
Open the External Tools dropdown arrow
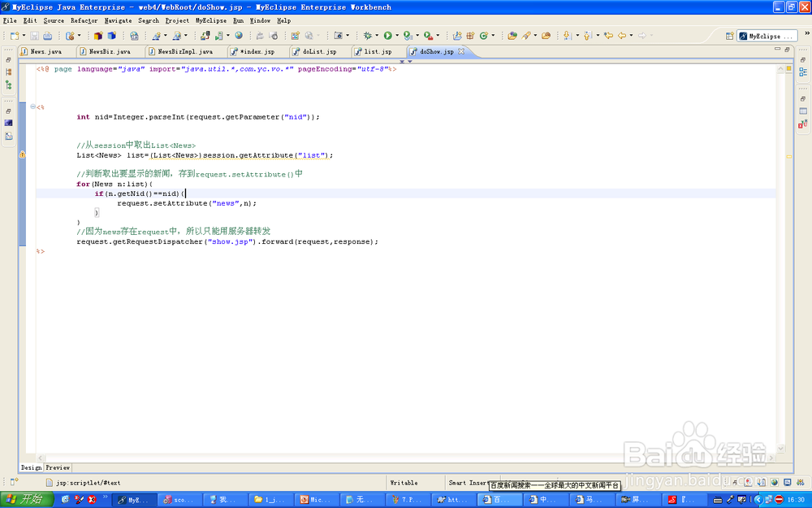pyautogui.click(x=438, y=36)
